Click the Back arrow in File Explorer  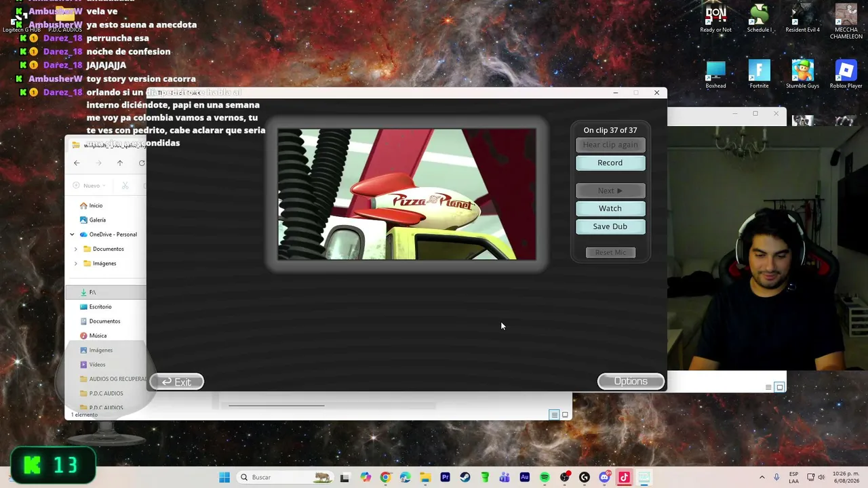77,163
